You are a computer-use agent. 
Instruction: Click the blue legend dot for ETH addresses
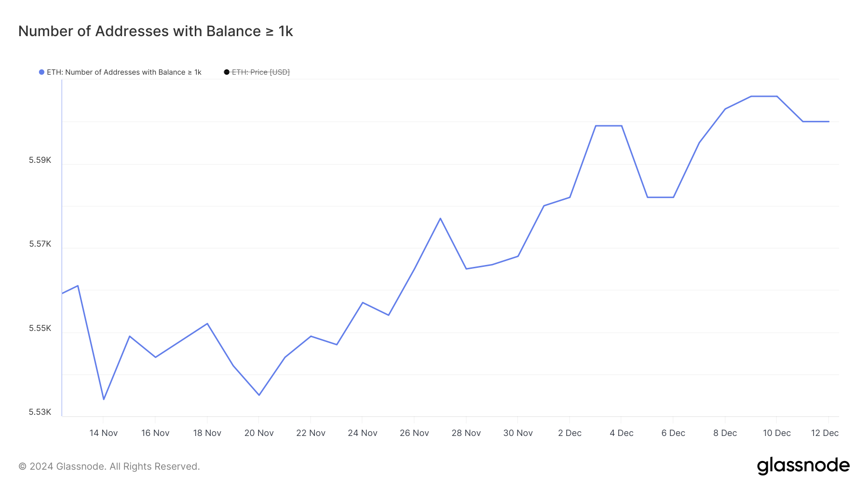tap(41, 72)
